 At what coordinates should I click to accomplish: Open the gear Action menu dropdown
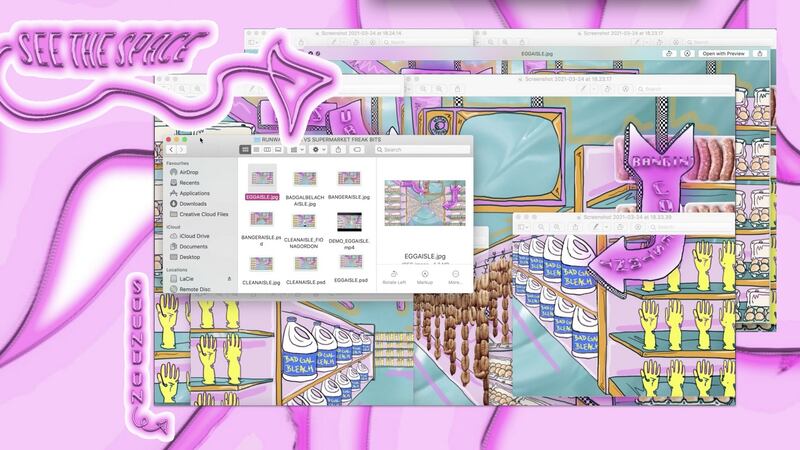tap(319, 149)
